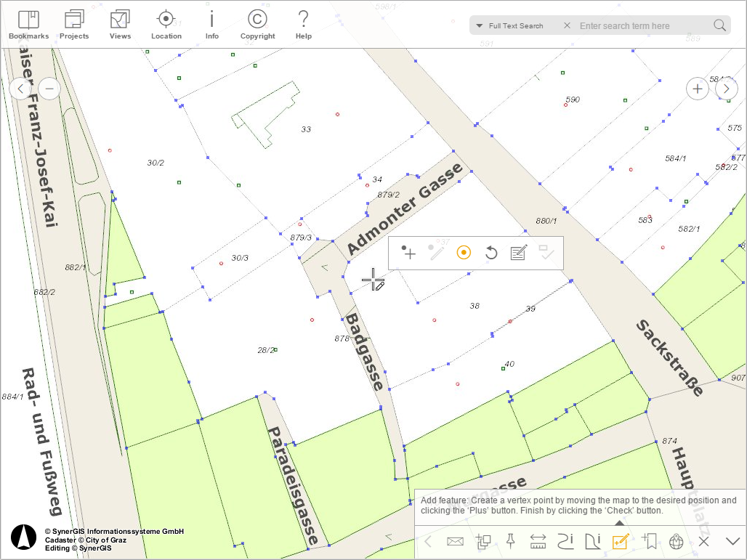
Task: Add a vertex with the Plus button
Action: tap(408, 253)
